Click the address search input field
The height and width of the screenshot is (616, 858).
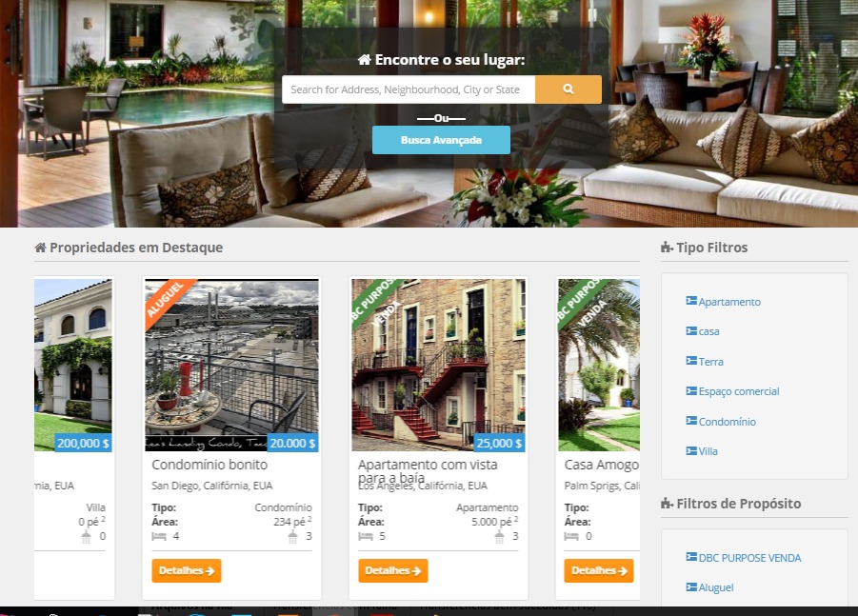409,89
